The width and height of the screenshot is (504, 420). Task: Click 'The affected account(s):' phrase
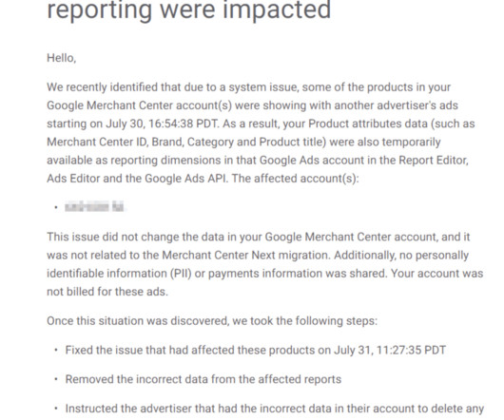295,179
